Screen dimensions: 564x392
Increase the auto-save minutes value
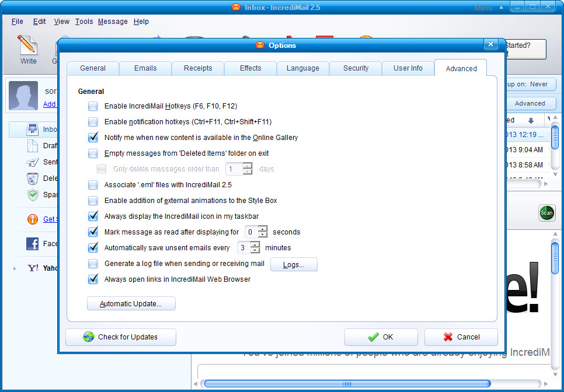(255, 244)
